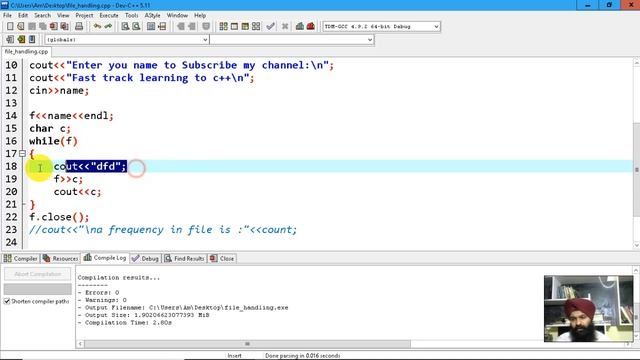Switch to the Debug tab
This screenshot has height=360, width=640.
click(x=145, y=258)
